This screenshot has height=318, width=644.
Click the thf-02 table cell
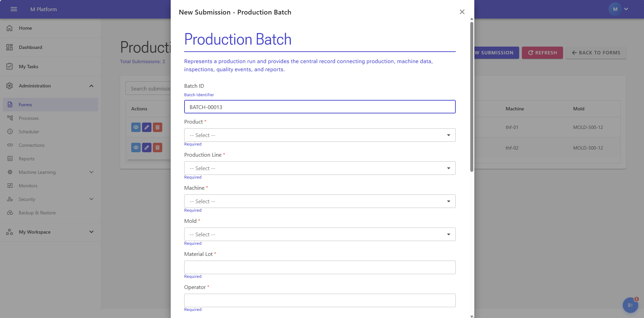[512, 148]
